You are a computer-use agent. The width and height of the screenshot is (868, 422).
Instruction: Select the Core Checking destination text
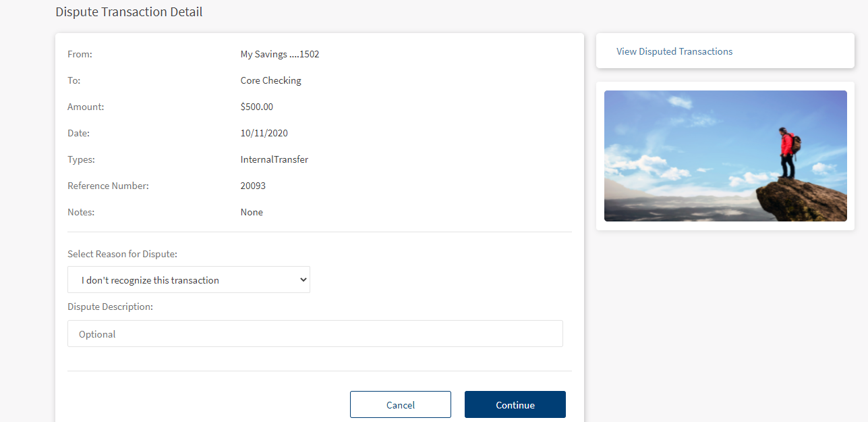click(x=270, y=80)
